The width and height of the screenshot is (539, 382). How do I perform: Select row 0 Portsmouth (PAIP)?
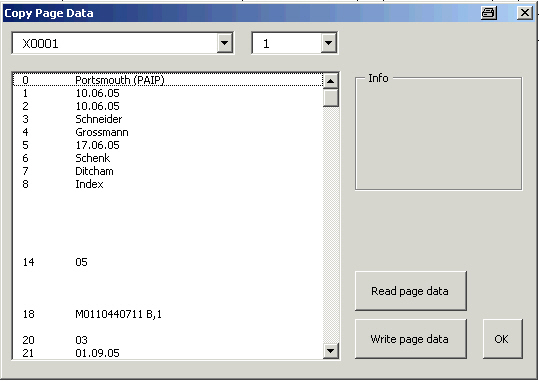(x=168, y=80)
